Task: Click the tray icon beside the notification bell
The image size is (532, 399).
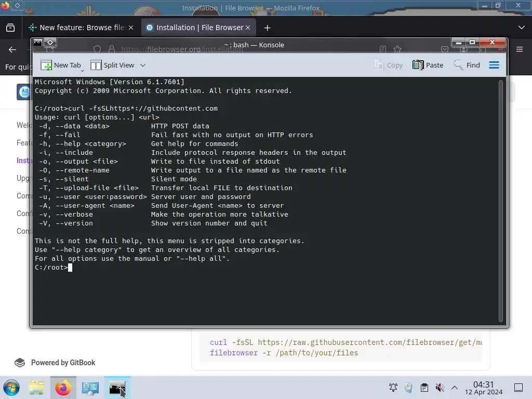Action: (408, 388)
